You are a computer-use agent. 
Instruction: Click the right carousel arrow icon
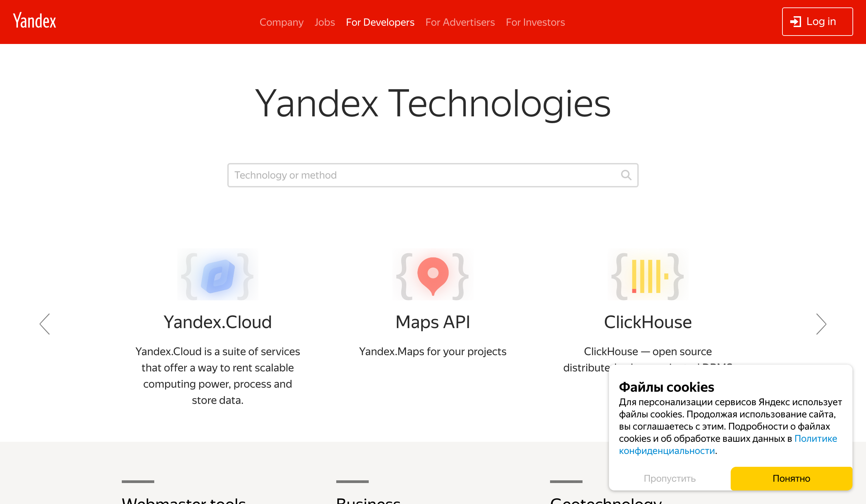coord(822,324)
